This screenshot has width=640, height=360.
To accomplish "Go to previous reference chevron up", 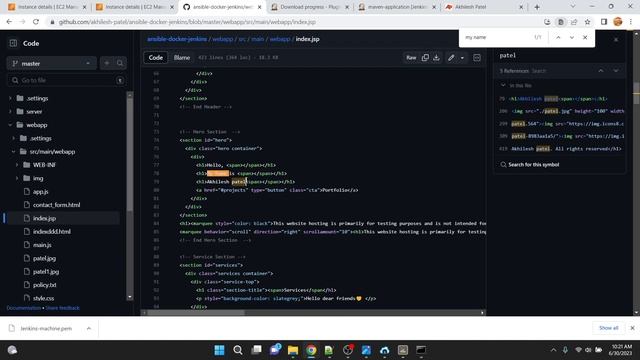I will 601,71.
